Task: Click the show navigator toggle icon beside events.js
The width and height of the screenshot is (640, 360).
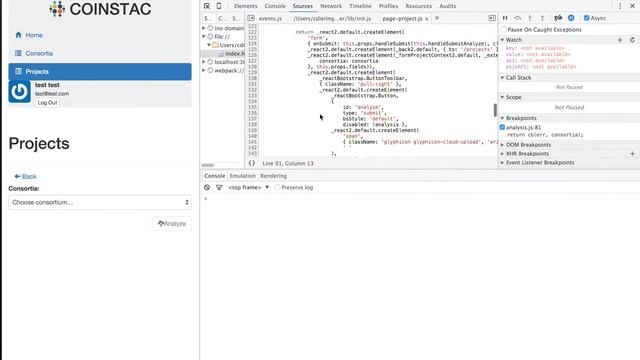Action: tap(251, 18)
